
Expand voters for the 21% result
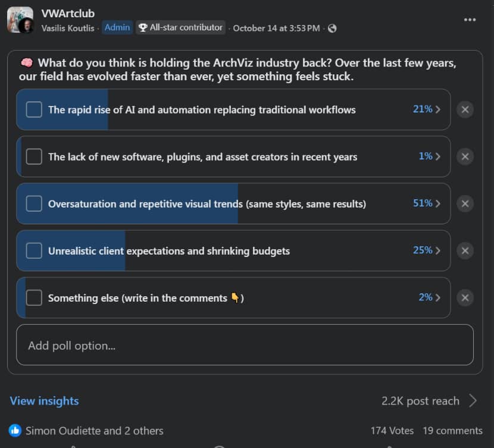[427, 109]
